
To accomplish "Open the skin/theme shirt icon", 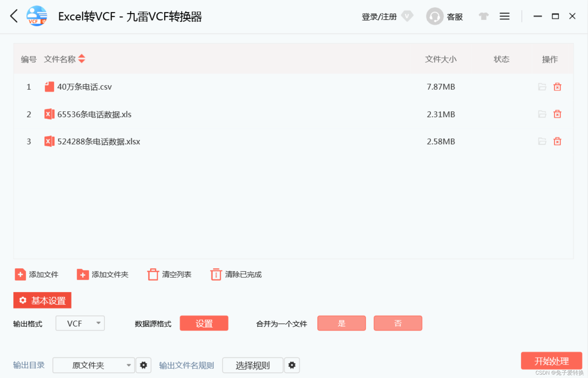I will click(x=484, y=16).
